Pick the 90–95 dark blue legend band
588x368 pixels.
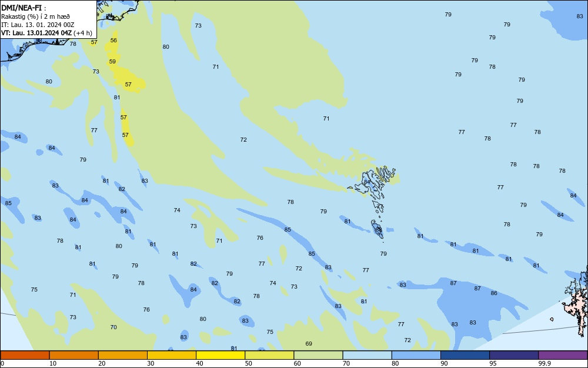465,355
